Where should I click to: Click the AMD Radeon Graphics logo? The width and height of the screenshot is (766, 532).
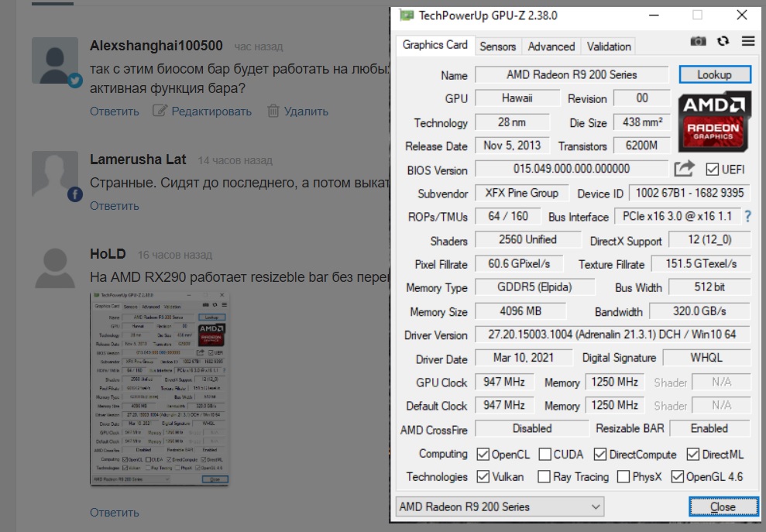point(714,122)
